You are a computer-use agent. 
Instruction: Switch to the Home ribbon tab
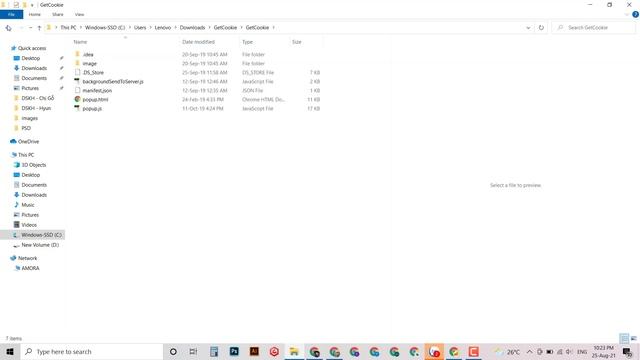(35, 14)
